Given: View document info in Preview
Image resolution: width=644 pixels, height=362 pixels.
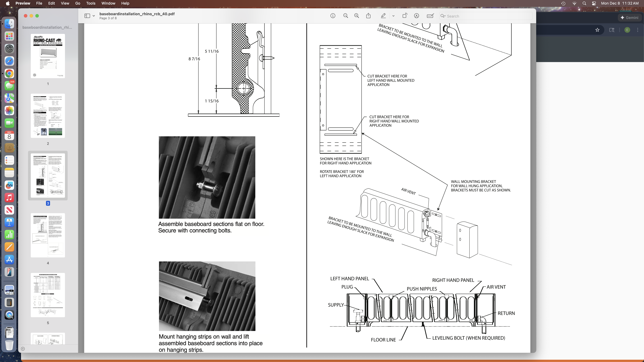Looking at the screenshot, I should point(333,16).
